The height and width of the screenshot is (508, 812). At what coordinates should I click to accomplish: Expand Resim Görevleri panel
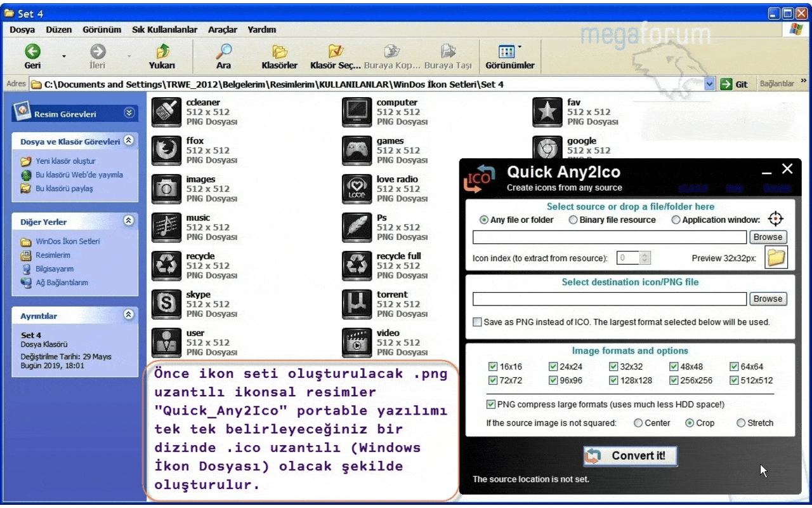tap(129, 113)
